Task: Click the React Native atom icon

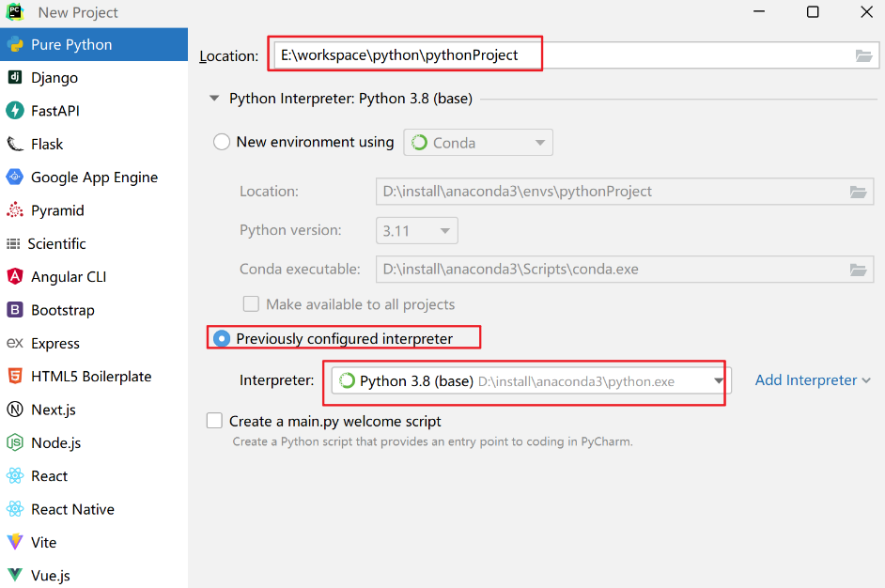Action: coord(15,509)
